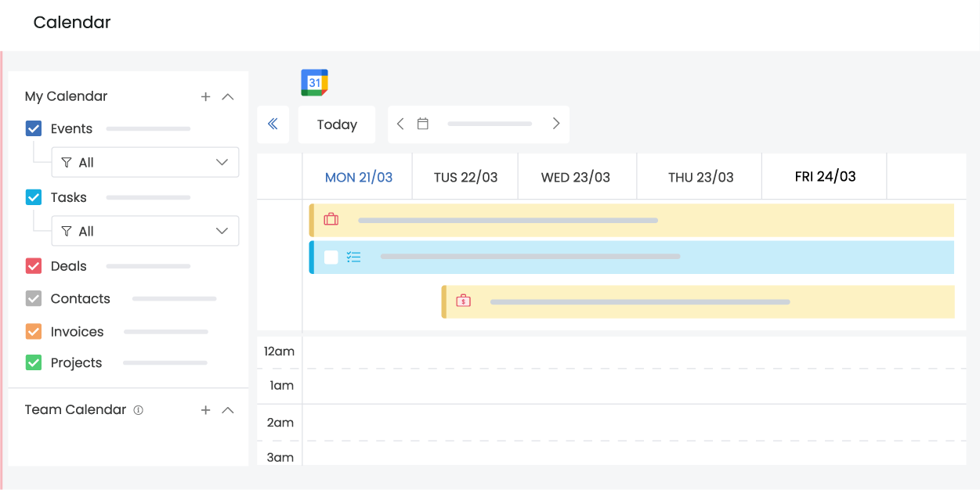Image resolution: width=980 pixels, height=490 pixels.
Task: Go to next week arrow
Action: (556, 124)
